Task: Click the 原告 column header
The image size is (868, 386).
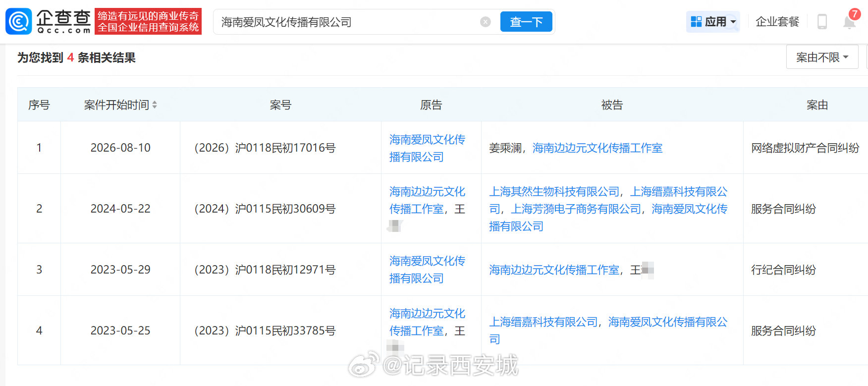Action: click(x=431, y=105)
